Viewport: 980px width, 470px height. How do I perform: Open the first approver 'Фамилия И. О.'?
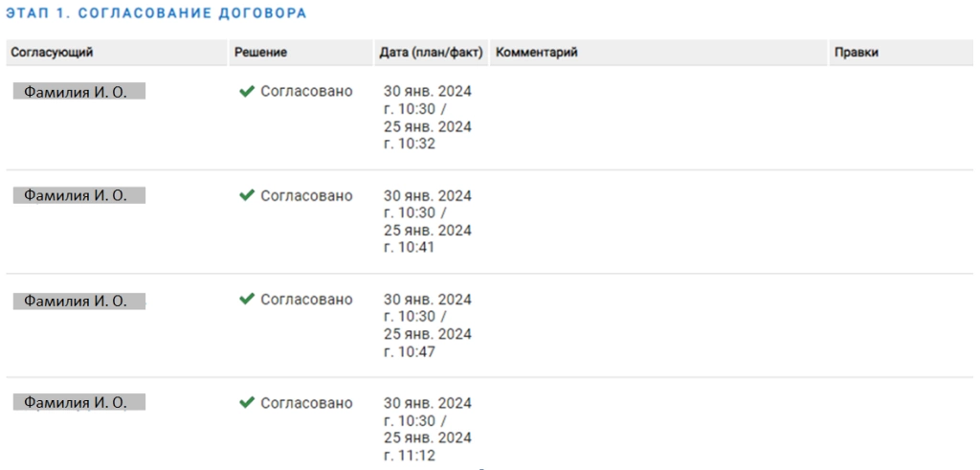pos(76,92)
